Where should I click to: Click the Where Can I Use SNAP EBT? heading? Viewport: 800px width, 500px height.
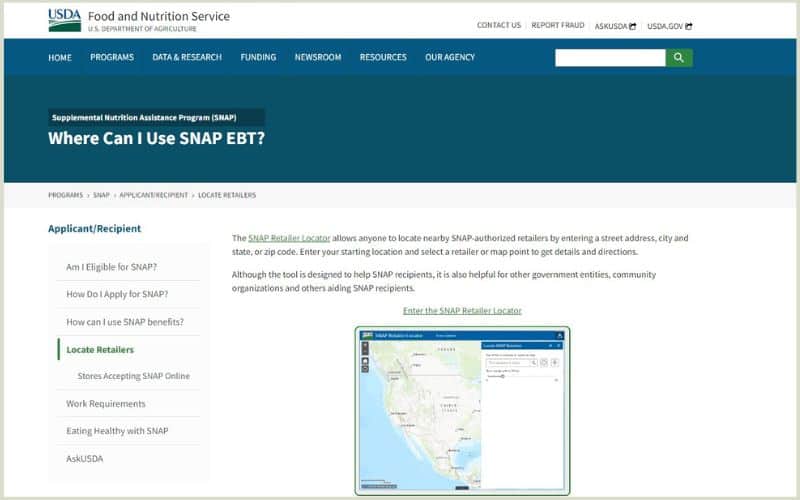tap(157, 138)
